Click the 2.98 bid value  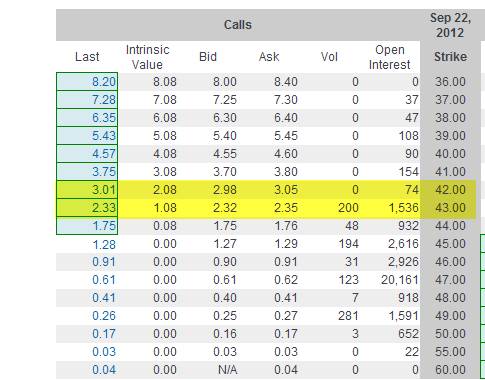225,190
